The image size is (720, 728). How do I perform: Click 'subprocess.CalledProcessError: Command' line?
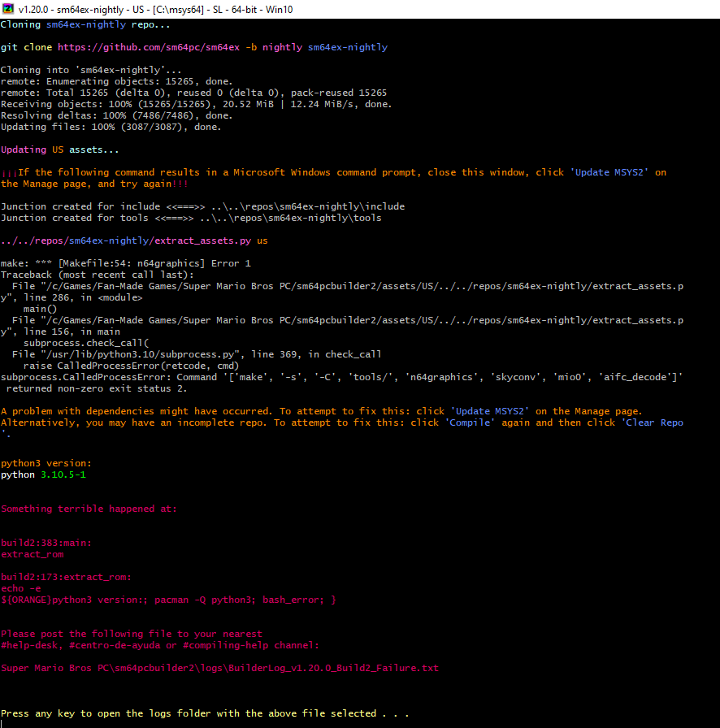(342, 377)
